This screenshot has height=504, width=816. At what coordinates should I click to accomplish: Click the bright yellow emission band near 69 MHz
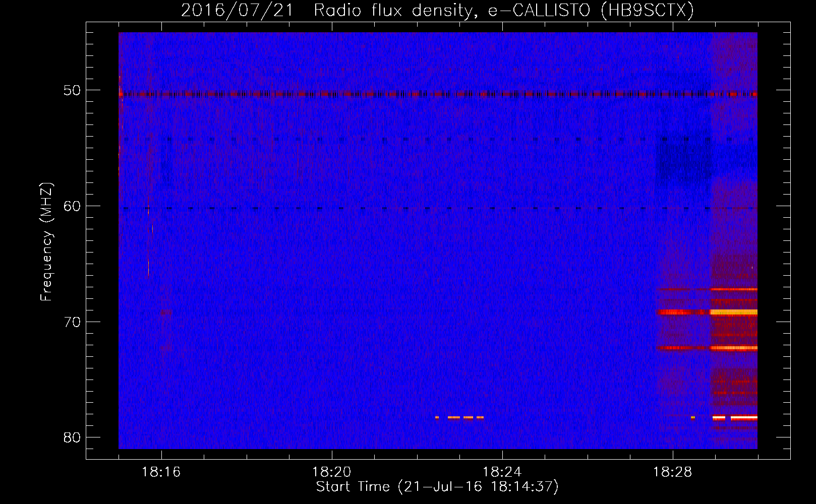734,312
